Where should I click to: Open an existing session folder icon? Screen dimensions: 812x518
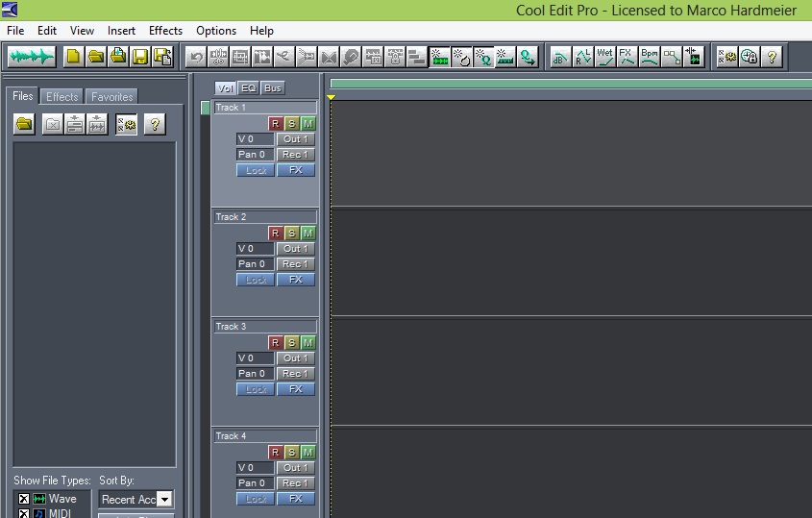tap(96, 57)
